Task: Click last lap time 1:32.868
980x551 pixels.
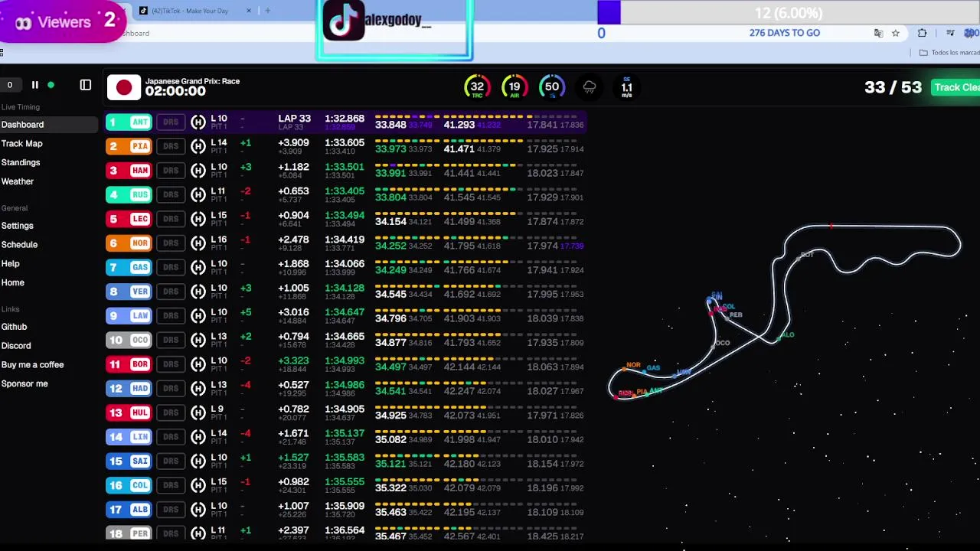Action: click(x=345, y=119)
